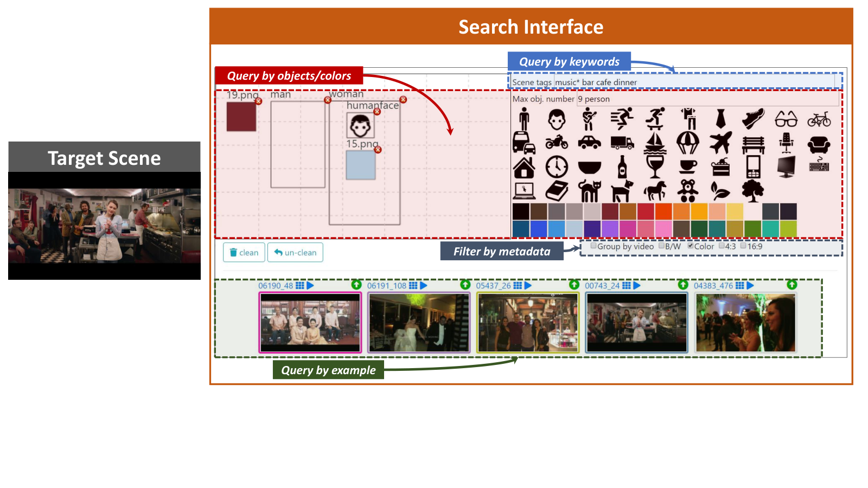The image size is (868, 488).
Task: Pick the bicycle object icon
Action: (819, 119)
